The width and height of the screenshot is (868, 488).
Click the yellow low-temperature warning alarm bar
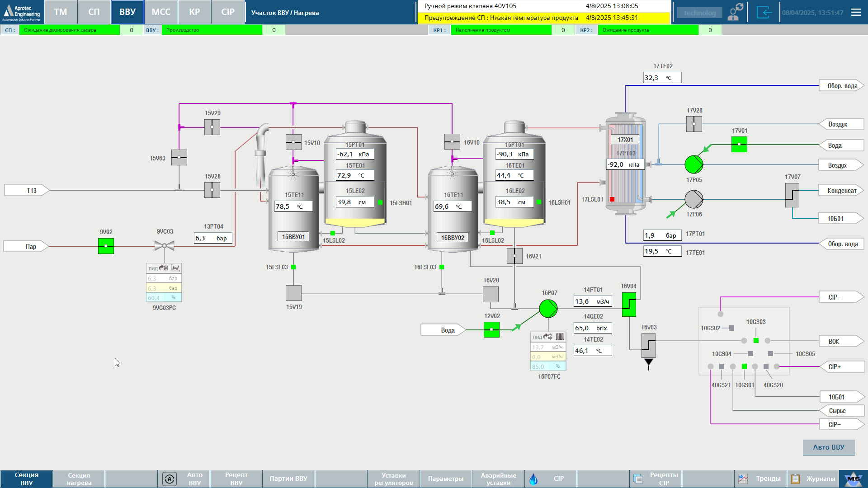(542, 18)
